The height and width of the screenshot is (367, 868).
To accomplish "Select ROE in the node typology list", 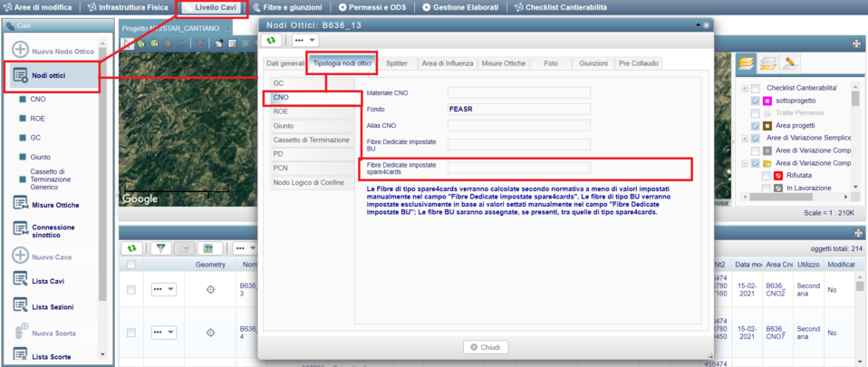I will [x=281, y=111].
